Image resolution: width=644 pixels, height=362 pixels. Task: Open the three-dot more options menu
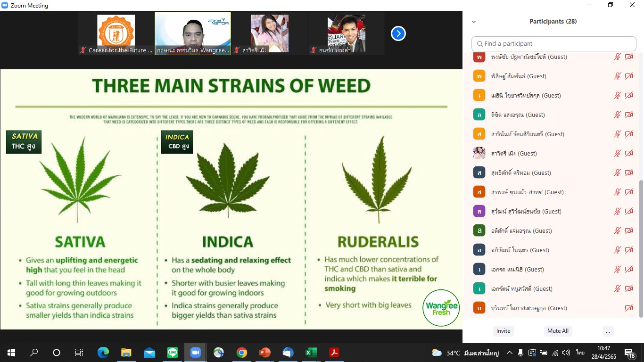click(608, 331)
